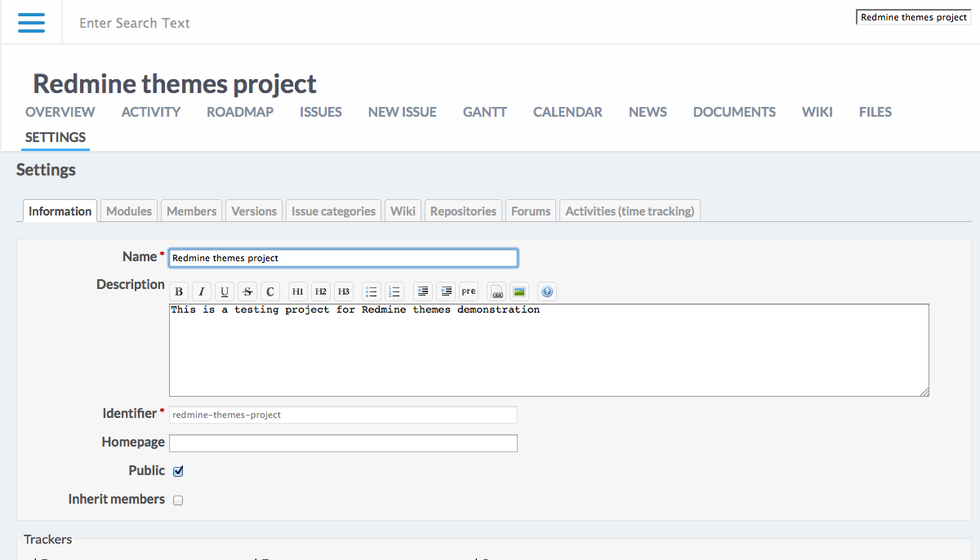980x560 pixels.
Task: Switch to the Forums tab
Action: (531, 211)
